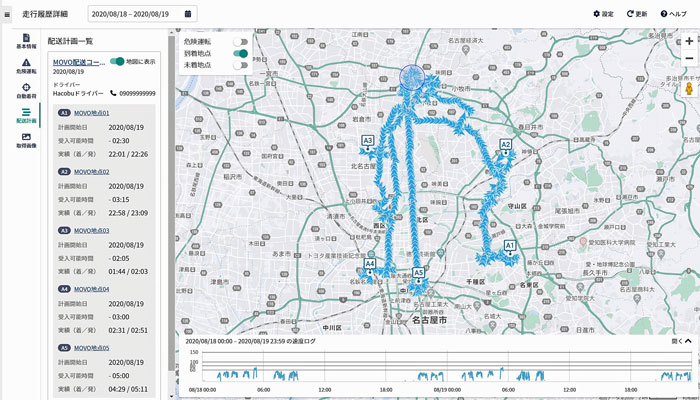
Task: Click the blue circle current position marker
Action: (411, 77)
